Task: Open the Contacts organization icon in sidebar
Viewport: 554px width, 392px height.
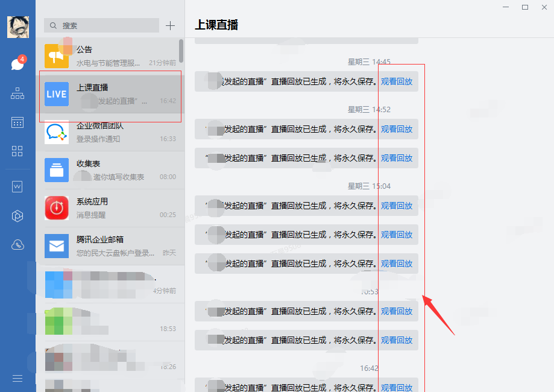Action: coord(17,93)
